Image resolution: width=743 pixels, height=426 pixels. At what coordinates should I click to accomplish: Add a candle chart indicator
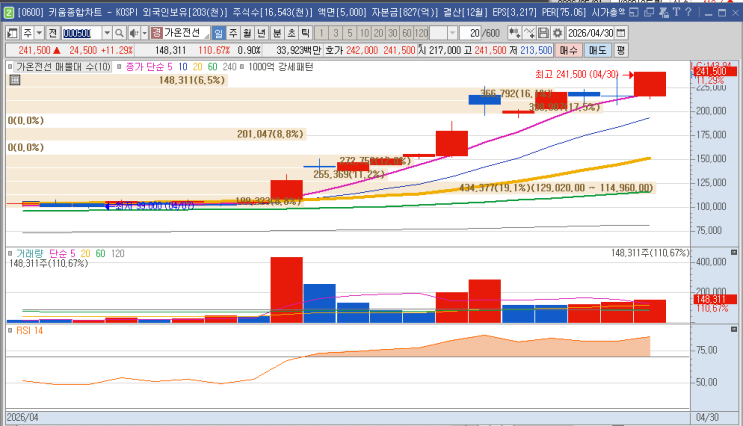pyautogui.click(x=514, y=33)
